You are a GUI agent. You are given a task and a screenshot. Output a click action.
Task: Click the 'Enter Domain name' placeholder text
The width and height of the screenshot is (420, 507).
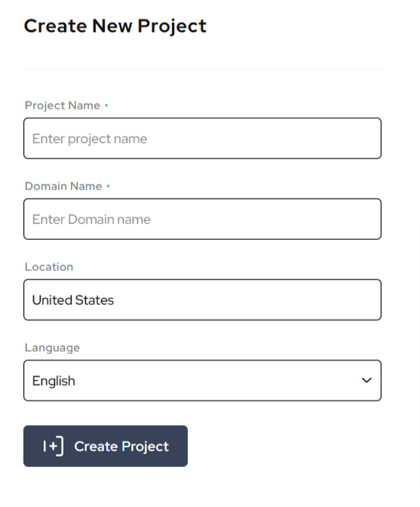[91, 220]
